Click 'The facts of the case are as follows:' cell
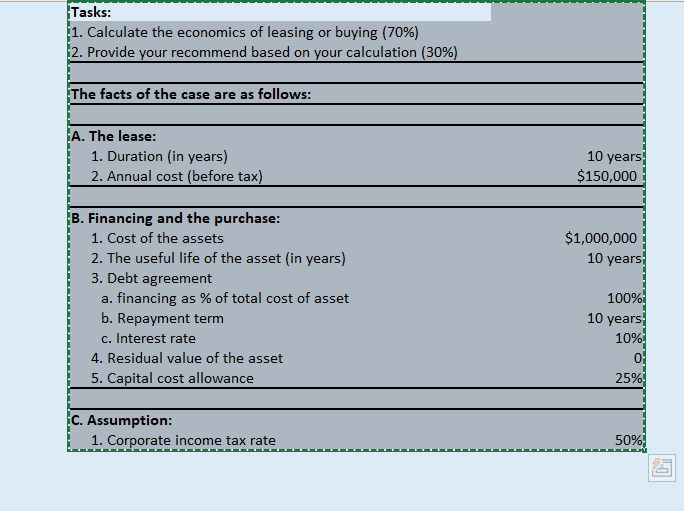This screenshot has width=684, height=511. point(191,94)
